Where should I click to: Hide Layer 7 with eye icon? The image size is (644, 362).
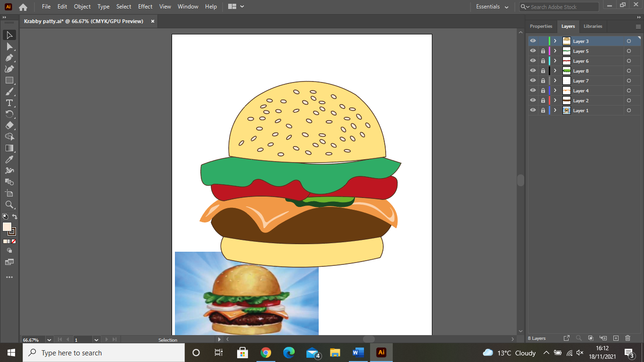pyautogui.click(x=533, y=81)
